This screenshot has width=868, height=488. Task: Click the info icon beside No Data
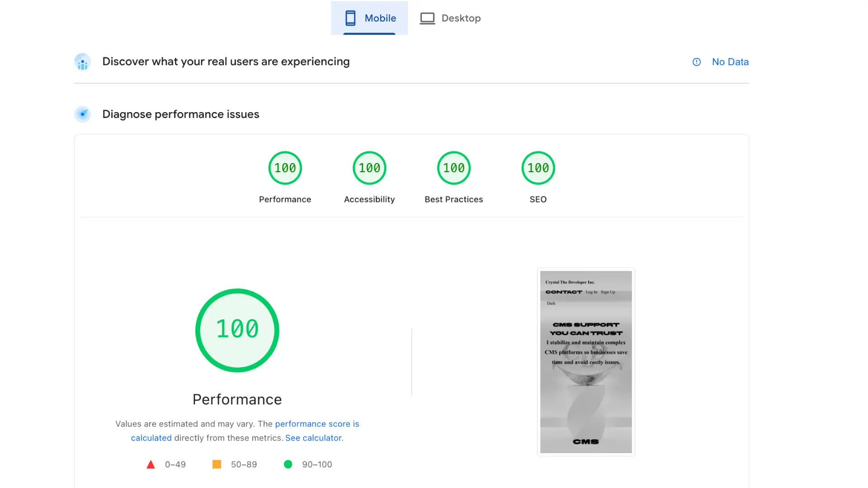pyautogui.click(x=696, y=62)
